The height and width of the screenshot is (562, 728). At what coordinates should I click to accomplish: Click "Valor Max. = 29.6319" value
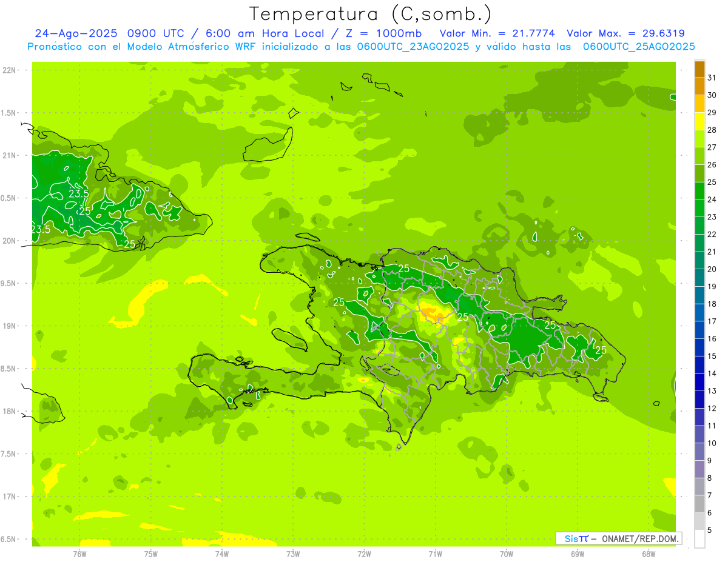625,33
